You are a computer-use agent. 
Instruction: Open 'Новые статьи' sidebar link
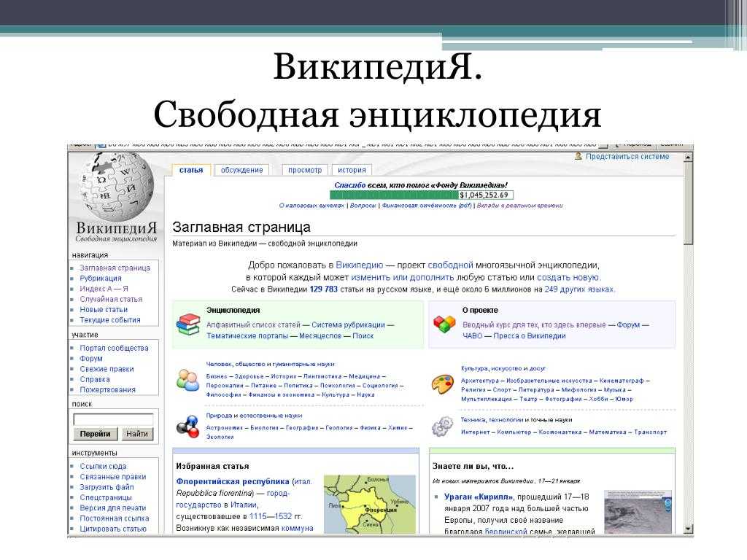(x=104, y=309)
